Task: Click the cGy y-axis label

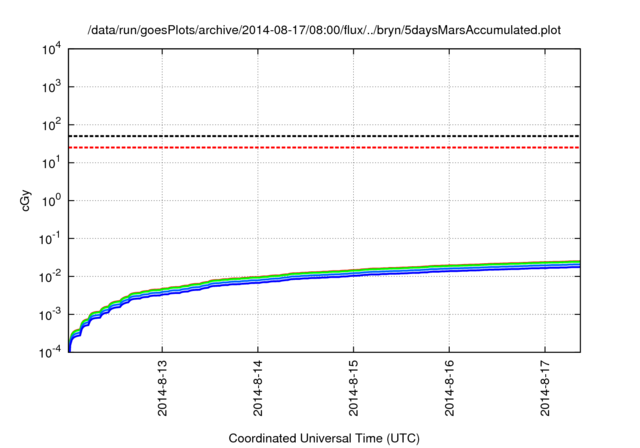Action: click(26, 200)
